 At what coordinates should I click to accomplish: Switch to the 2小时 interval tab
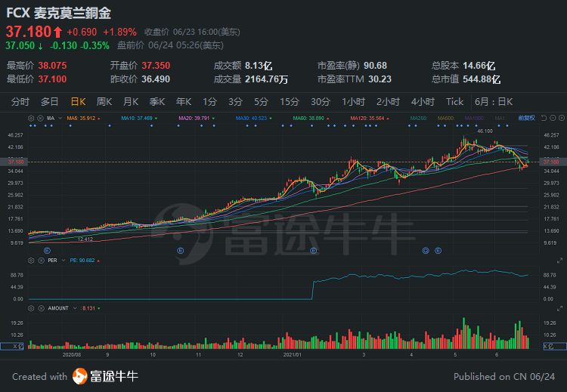coord(388,102)
